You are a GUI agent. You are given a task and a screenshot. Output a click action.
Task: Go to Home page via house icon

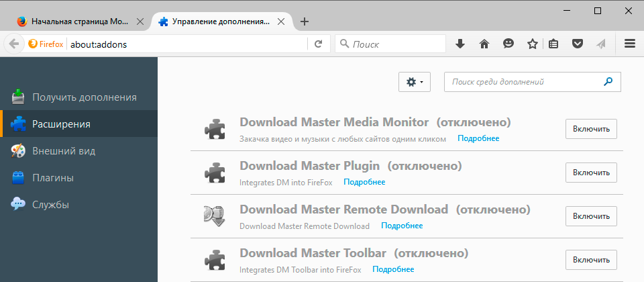tap(484, 44)
